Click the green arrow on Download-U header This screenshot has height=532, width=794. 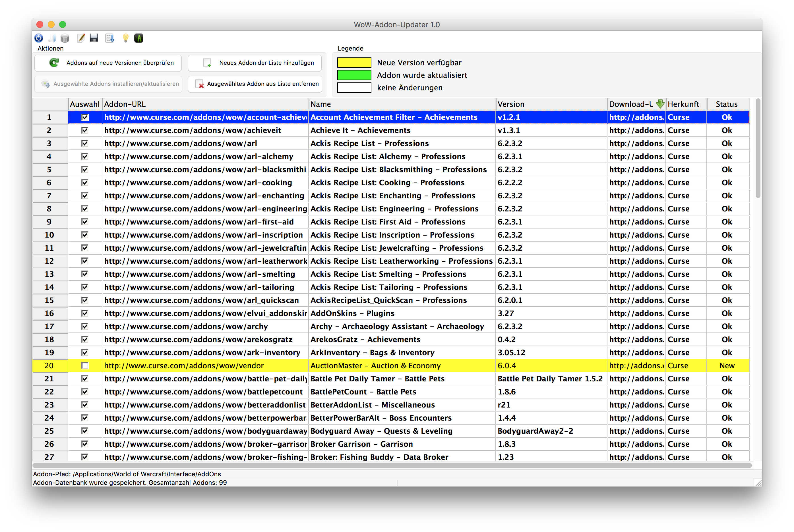(660, 104)
